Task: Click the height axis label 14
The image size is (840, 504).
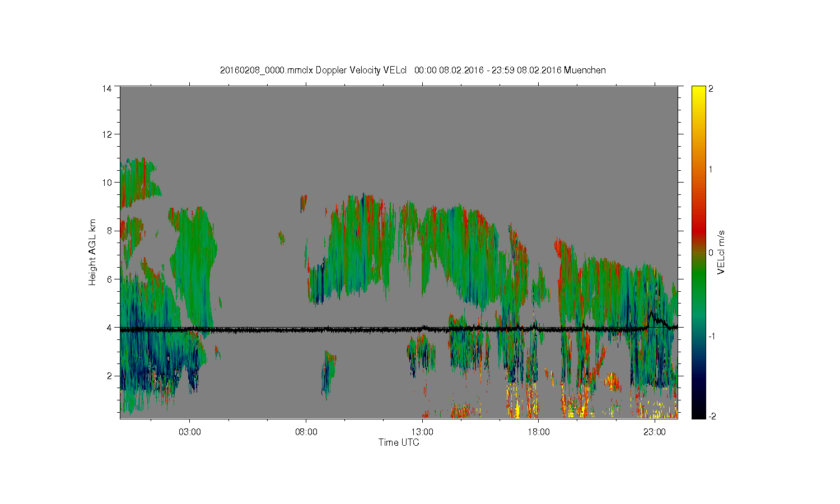Action: [107, 88]
